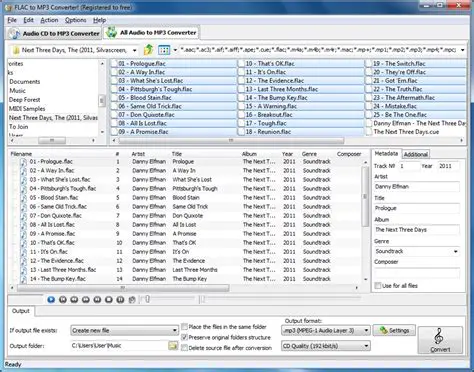Image resolution: width=474 pixels, height=372 pixels.
Task: Click the file browser horizontal scrollbar thumb
Action: [231, 141]
